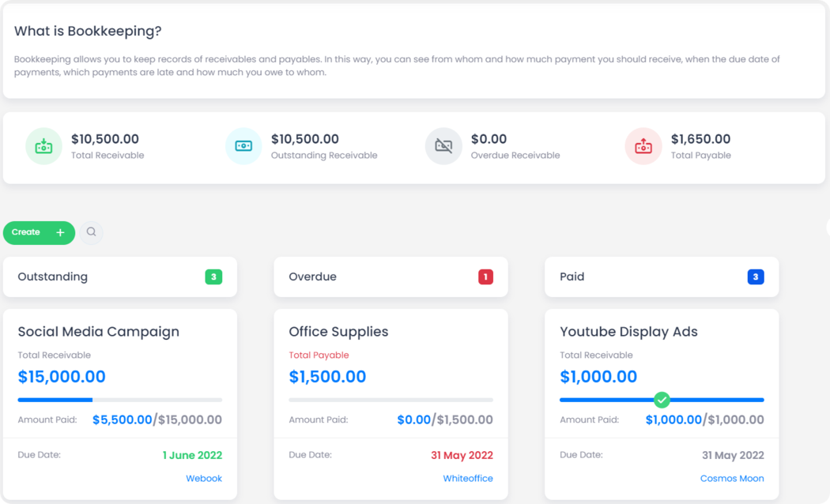The height and width of the screenshot is (504, 830).
Task: Select the Overdue column header
Action: [x=312, y=277]
